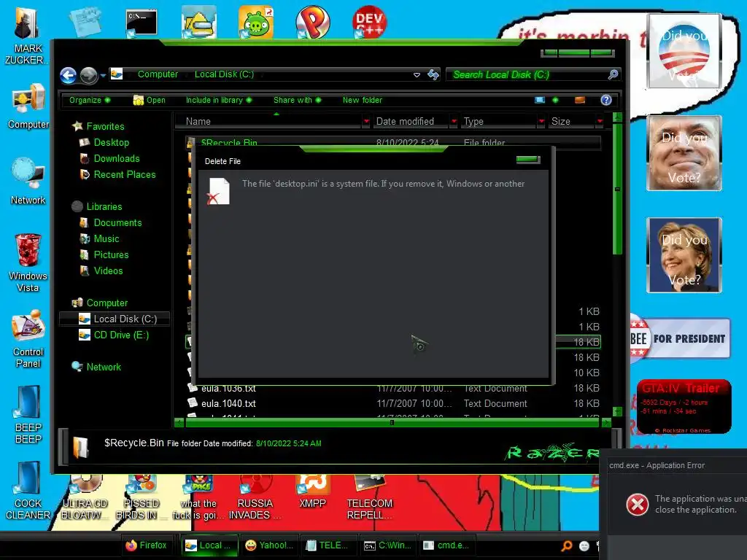Click the red error icon in cmd.exe dialog

click(x=638, y=505)
